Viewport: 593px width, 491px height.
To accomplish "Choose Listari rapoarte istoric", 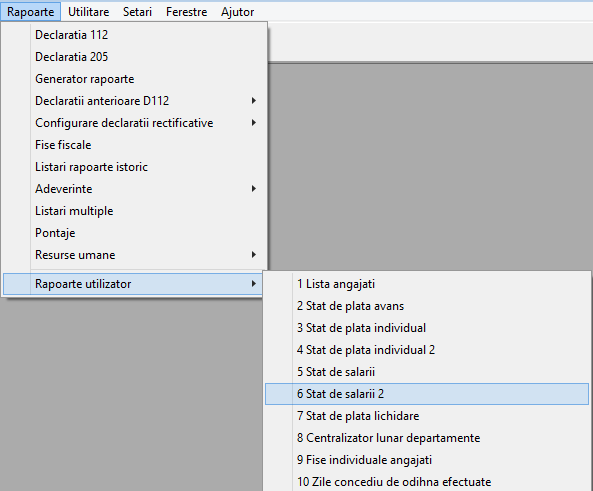I will click(x=134, y=166).
